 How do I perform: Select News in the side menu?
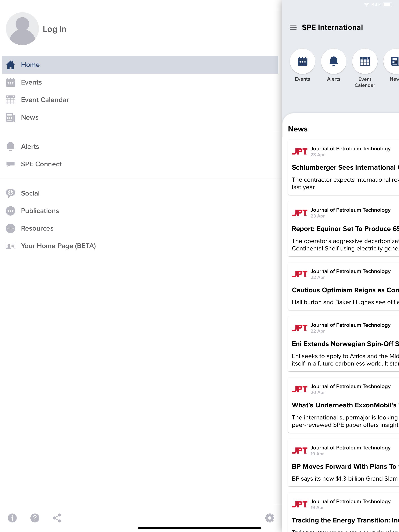tap(30, 118)
